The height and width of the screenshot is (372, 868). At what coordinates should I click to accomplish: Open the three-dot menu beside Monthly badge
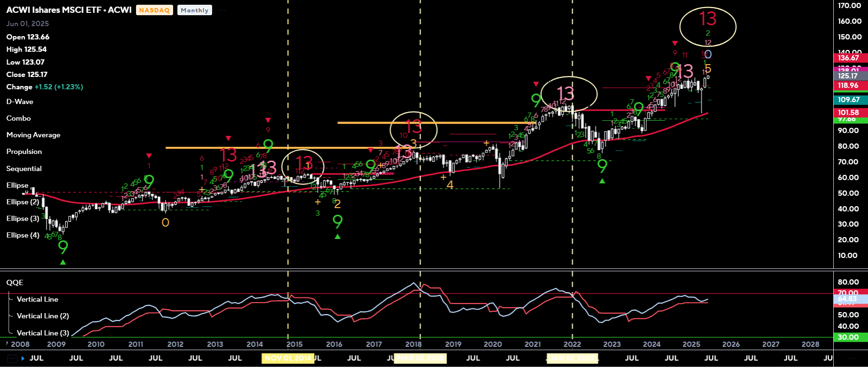(221, 10)
